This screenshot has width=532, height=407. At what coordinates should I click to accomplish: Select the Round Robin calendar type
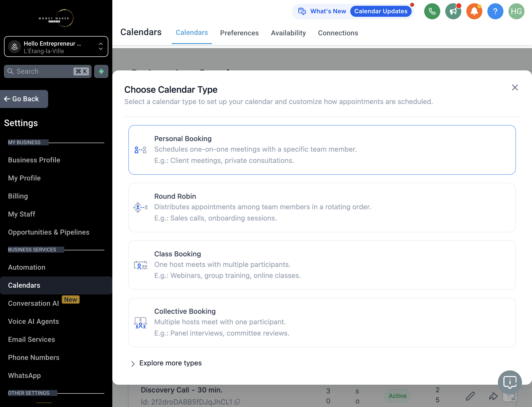[322, 208]
